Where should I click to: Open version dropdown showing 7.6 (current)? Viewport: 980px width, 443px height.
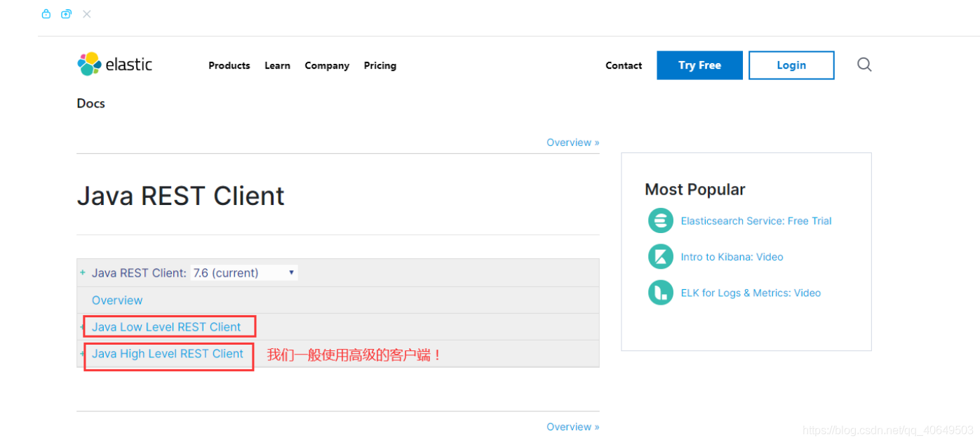point(244,272)
